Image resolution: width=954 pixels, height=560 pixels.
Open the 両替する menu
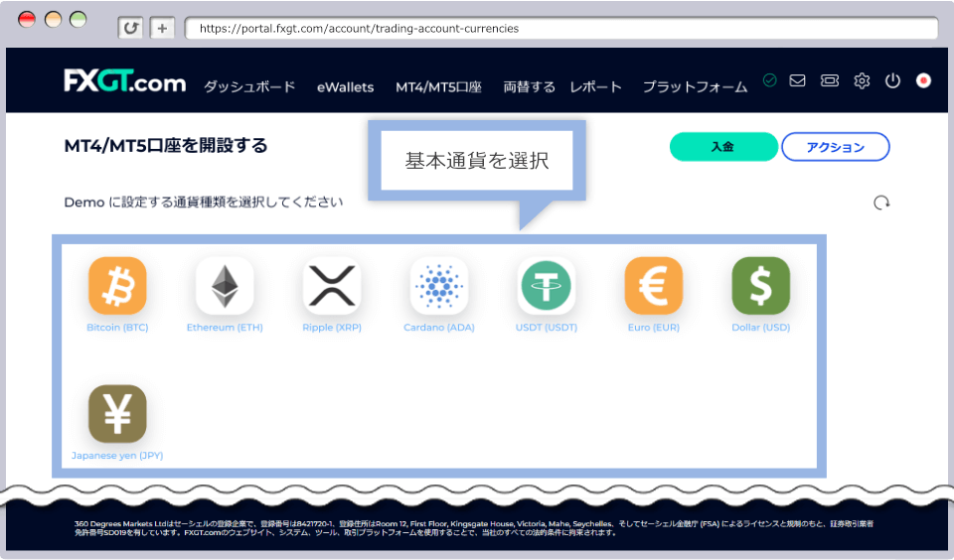(x=529, y=87)
